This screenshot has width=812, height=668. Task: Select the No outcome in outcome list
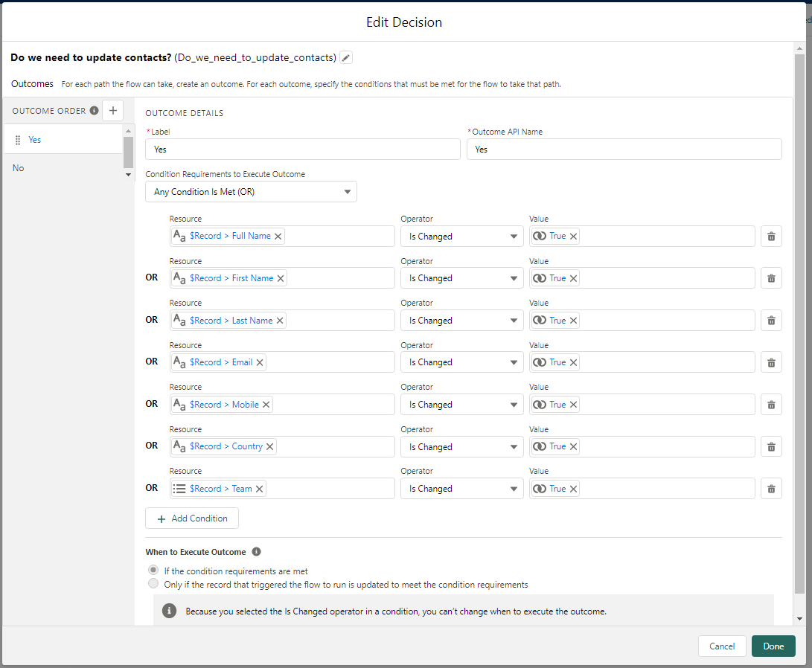(19, 168)
